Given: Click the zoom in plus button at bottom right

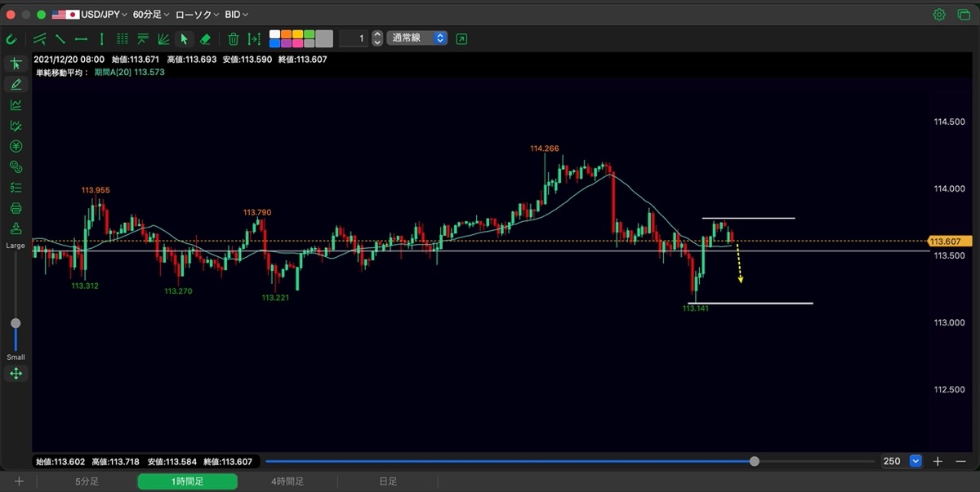Looking at the screenshot, I should pos(938,461).
